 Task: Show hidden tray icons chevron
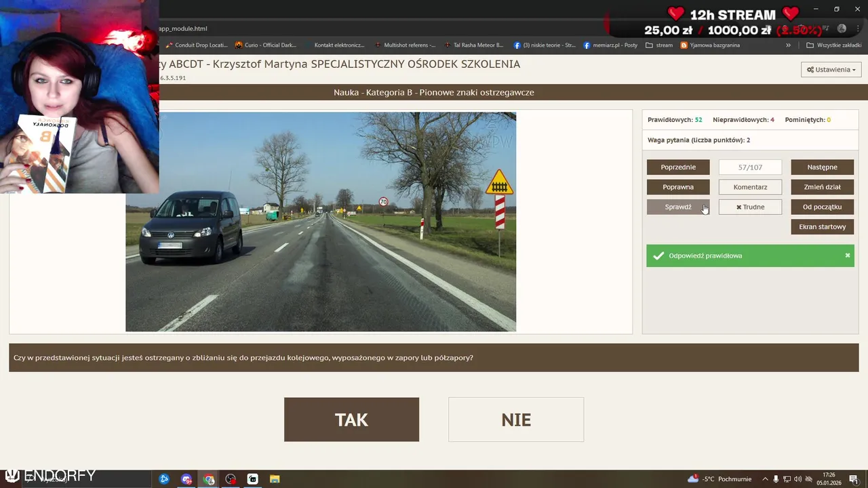765,479
